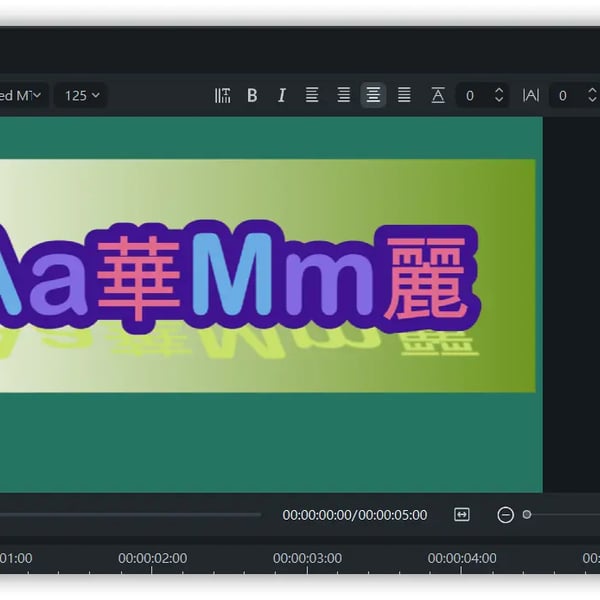Click the text direction columns icon
The width and height of the screenshot is (600, 600).
coord(222,95)
